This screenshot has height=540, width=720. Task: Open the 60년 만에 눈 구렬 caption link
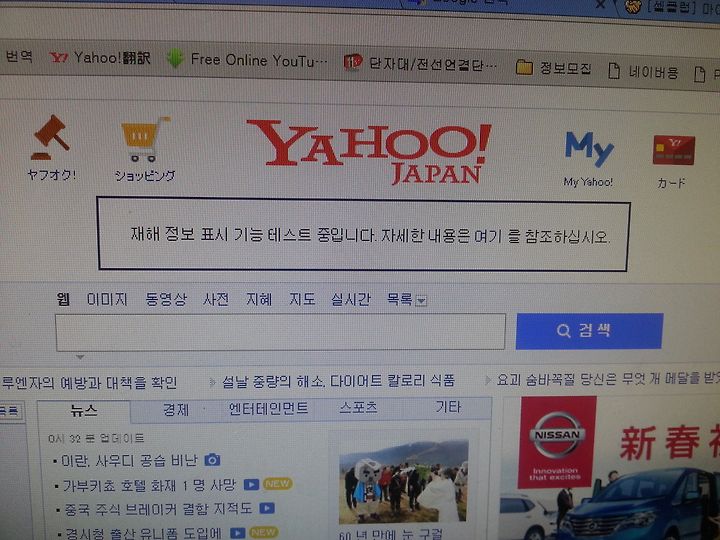[391, 534]
